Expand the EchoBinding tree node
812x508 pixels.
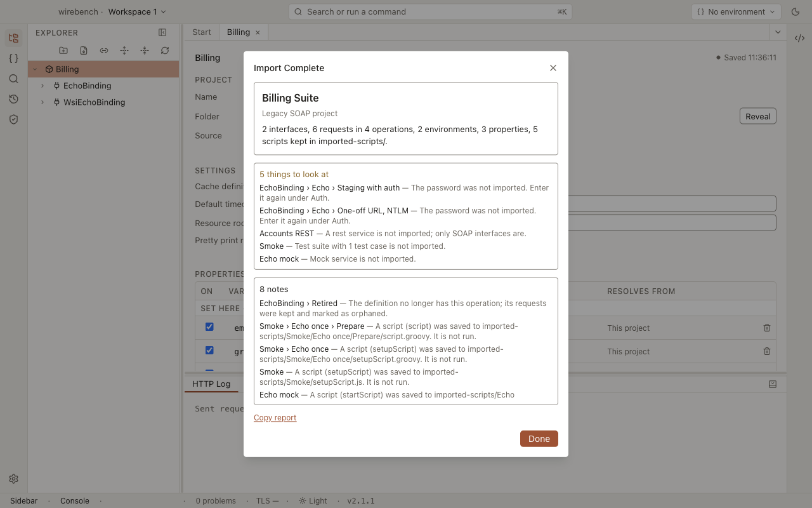point(43,86)
